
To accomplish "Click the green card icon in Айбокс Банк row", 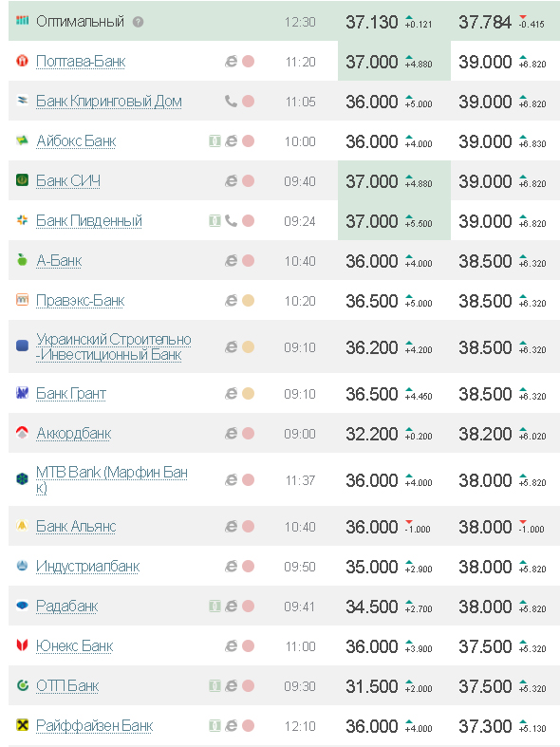I will pyautogui.click(x=215, y=141).
